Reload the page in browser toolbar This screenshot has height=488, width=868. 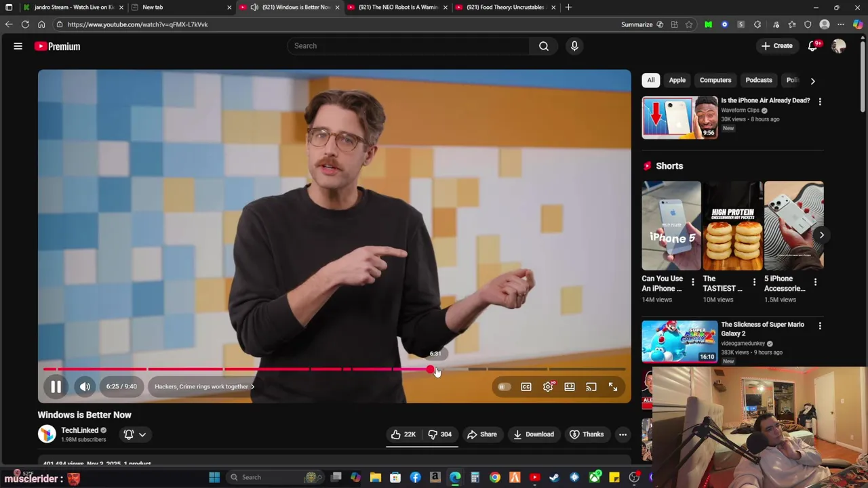[x=25, y=24]
